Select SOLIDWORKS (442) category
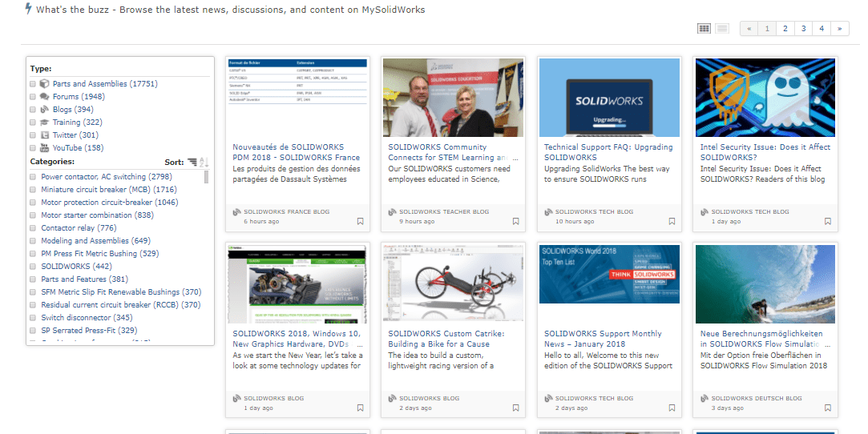The width and height of the screenshot is (868, 434). pos(76,266)
